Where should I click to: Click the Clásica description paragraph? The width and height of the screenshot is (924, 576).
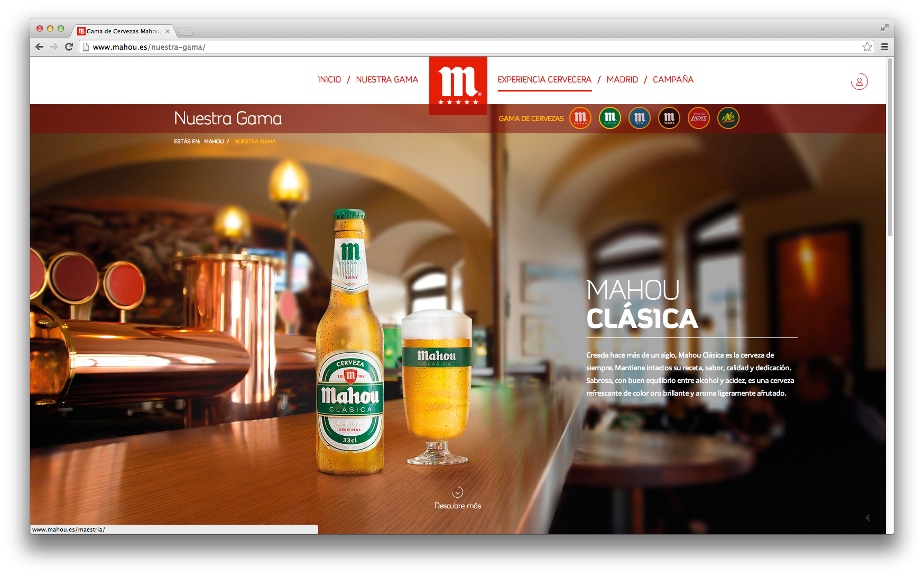click(x=690, y=374)
